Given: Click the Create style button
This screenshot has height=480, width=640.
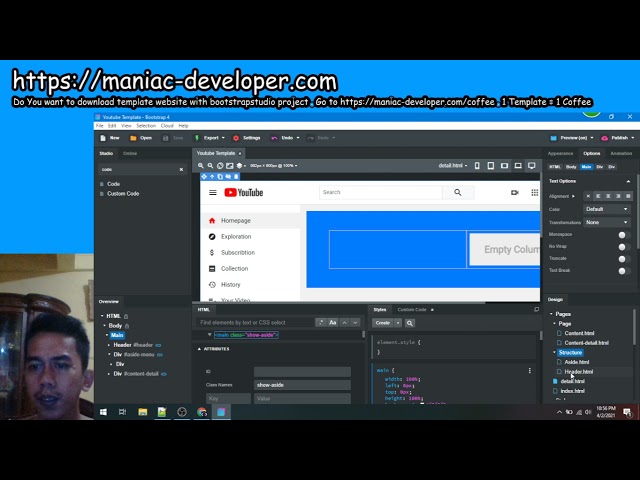Looking at the screenshot, I should point(382,323).
